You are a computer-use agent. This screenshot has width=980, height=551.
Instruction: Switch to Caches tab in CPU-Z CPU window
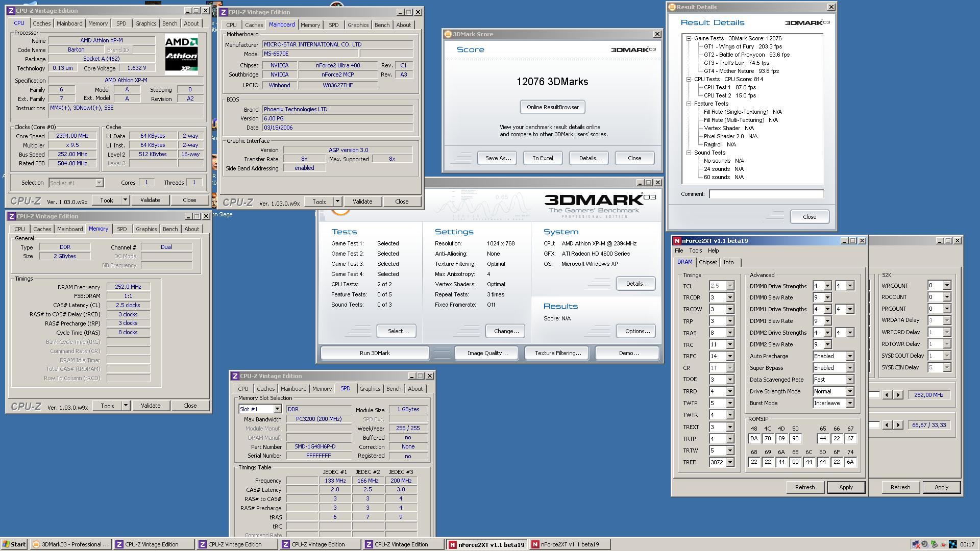(x=42, y=23)
